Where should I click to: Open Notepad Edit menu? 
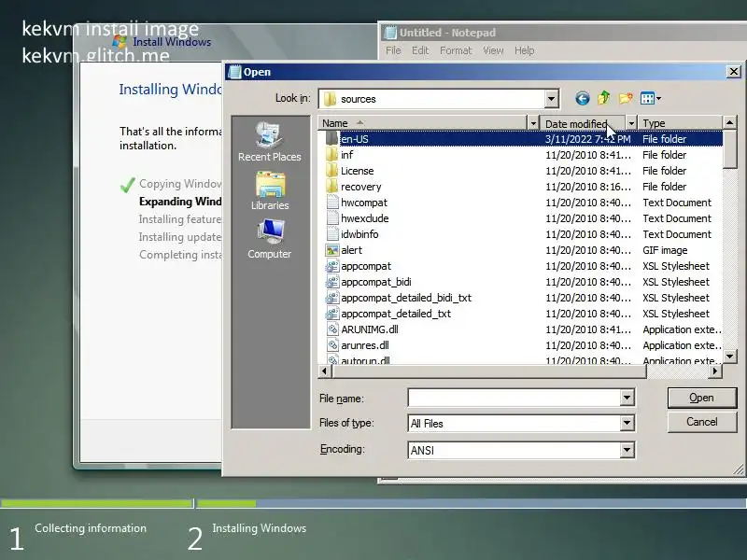(420, 50)
